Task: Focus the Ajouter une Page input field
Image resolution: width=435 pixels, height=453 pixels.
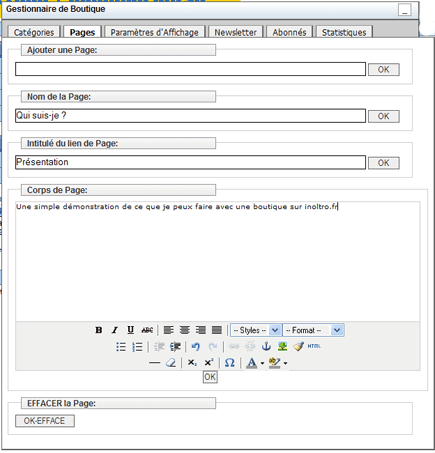Action: coord(190,69)
